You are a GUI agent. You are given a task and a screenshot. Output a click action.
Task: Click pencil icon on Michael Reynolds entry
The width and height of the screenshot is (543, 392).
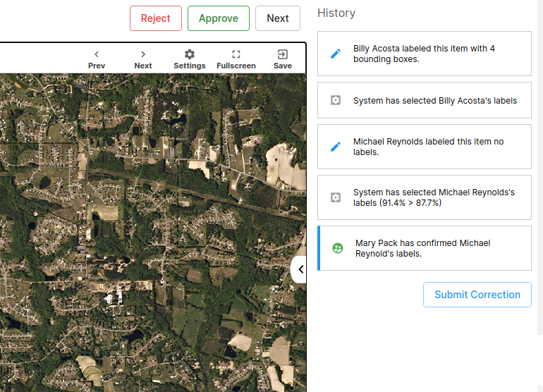[x=336, y=147]
